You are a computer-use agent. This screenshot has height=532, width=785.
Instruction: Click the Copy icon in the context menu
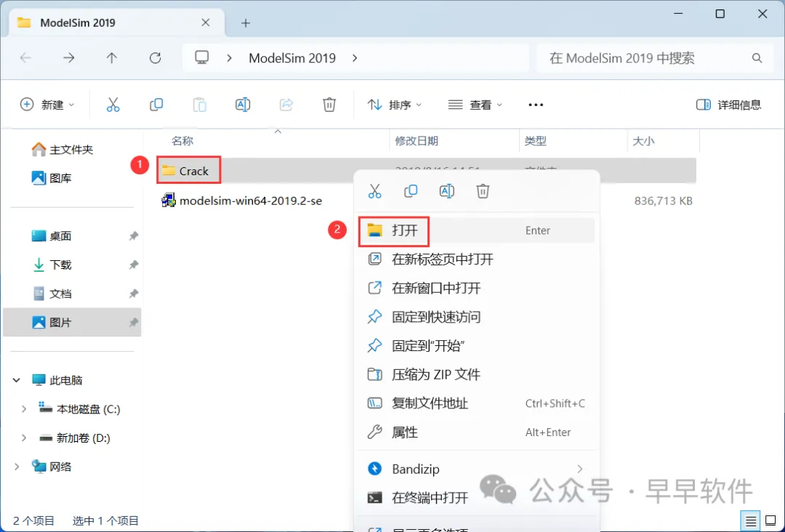(411, 190)
